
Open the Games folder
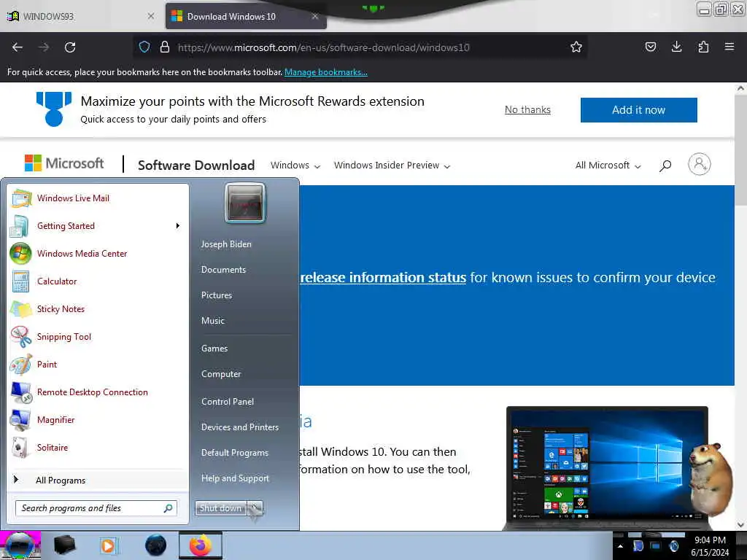(214, 349)
